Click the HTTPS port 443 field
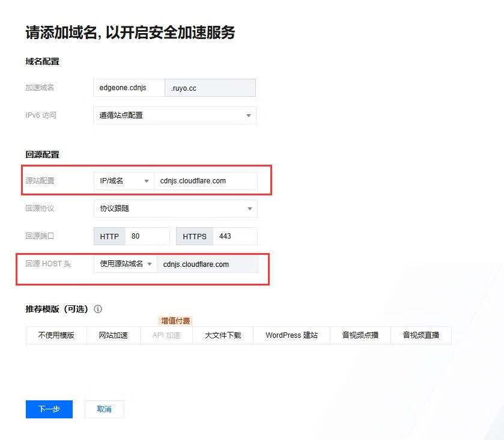The width and height of the screenshot is (504, 440). 235,236
